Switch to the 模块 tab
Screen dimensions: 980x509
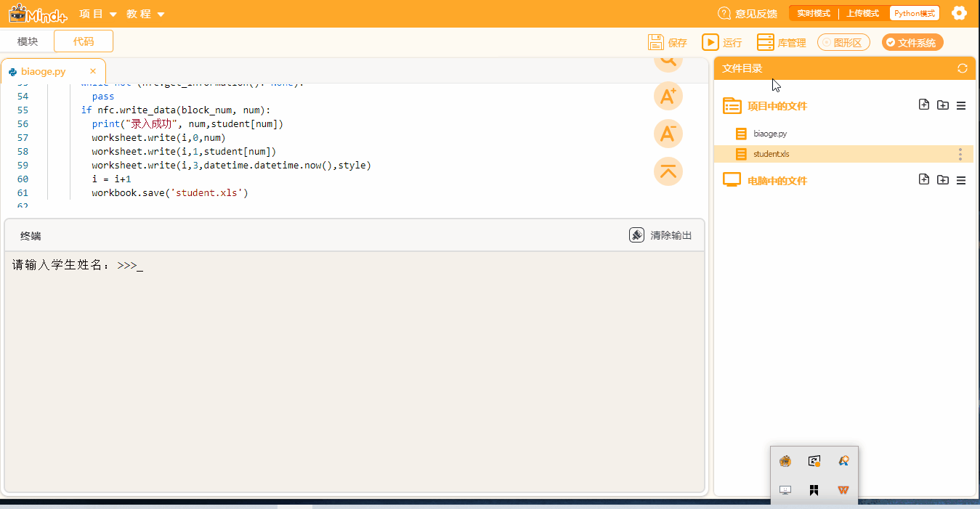tap(28, 41)
